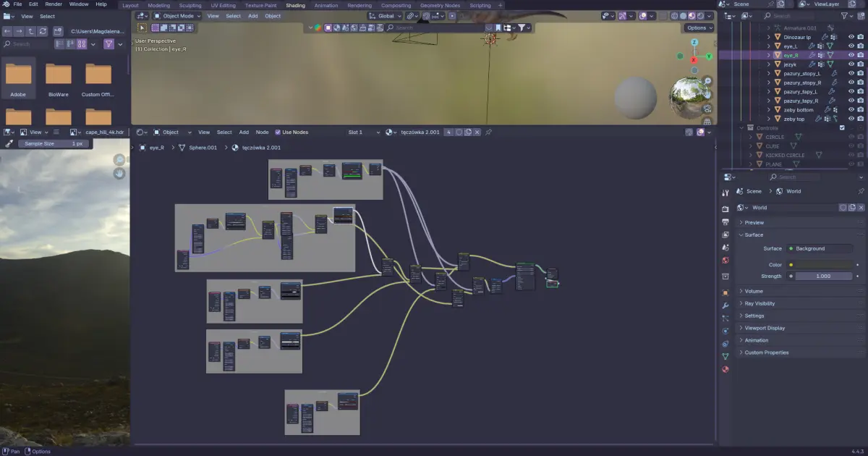Click the eyedropper sample tool in image editor
Image resolution: width=868 pixels, height=456 pixels.
tap(9, 143)
